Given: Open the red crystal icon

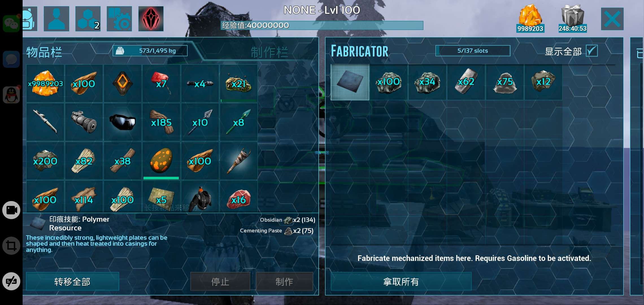Looking at the screenshot, I should click(x=151, y=19).
